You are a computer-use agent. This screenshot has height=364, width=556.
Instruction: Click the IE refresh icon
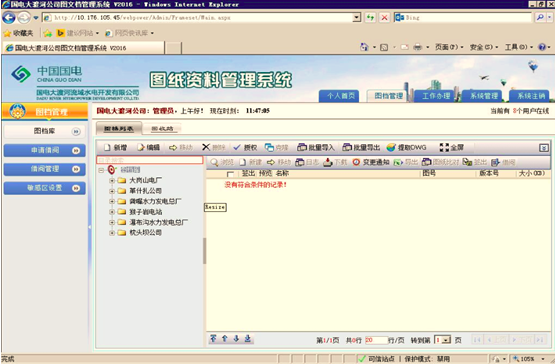click(370, 17)
